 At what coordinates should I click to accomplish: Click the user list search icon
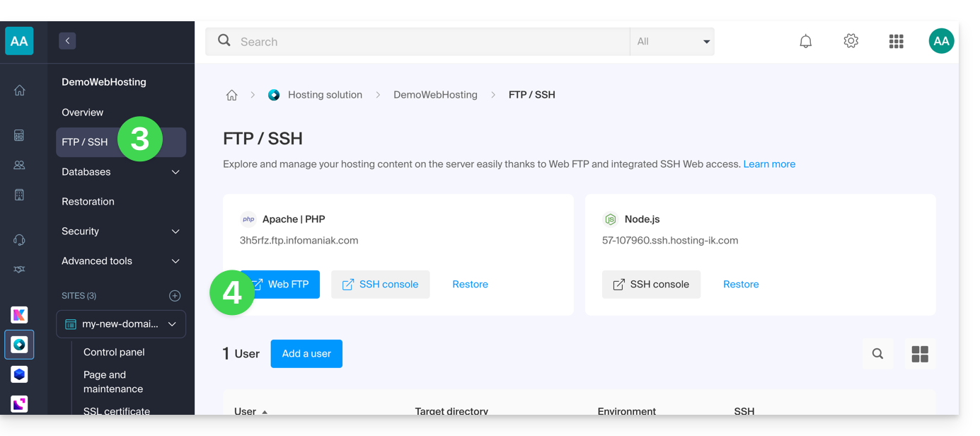point(877,354)
